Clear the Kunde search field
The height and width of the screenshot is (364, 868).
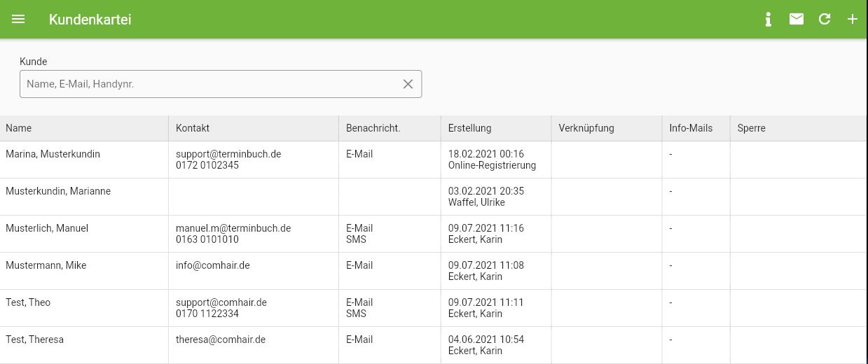click(x=408, y=84)
